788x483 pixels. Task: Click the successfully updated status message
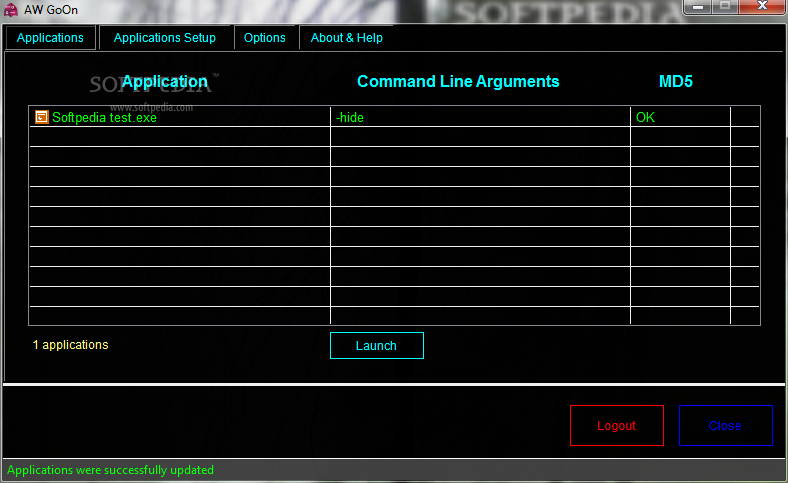click(110, 470)
